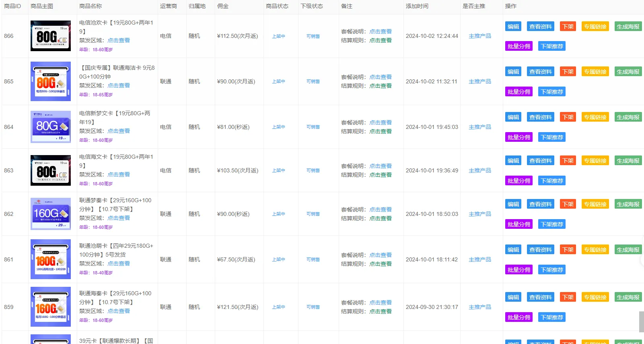Click 上架中 status for product 866
Screen dimensions: 644x344
pos(278,36)
